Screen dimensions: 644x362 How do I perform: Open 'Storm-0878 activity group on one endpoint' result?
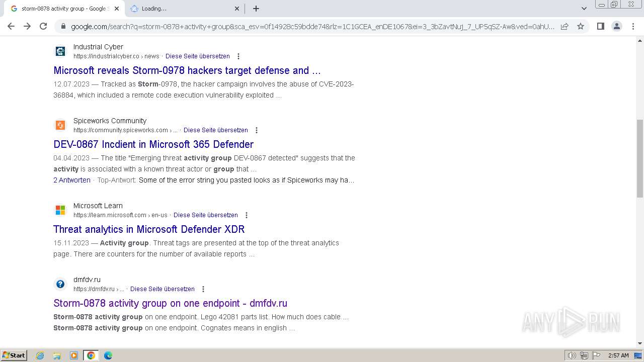pos(170,303)
